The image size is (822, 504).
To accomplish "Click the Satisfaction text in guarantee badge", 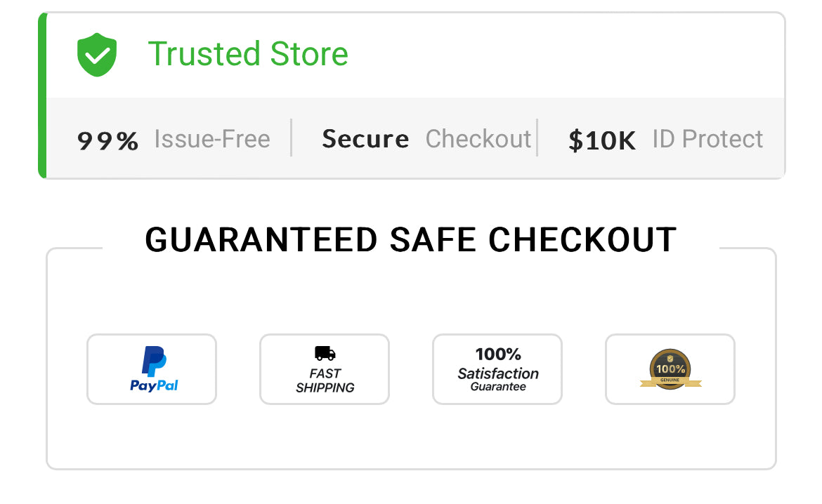I will [498, 373].
